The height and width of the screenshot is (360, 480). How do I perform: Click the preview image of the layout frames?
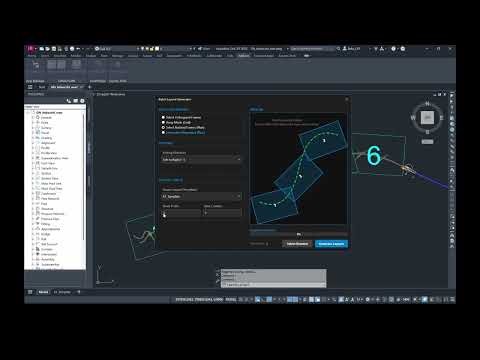click(x=298, y=169)
